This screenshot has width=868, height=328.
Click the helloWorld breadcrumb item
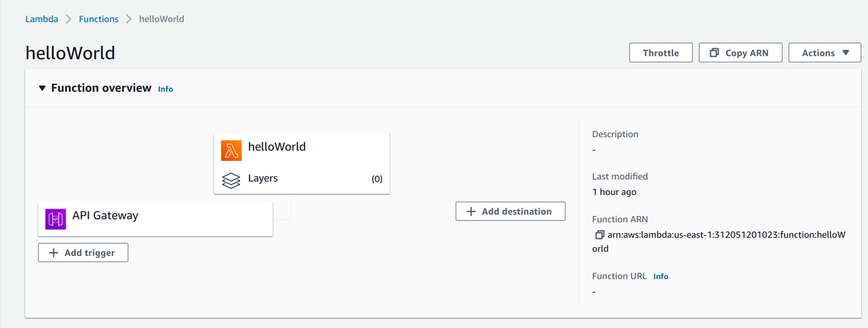tap(161, 19)
